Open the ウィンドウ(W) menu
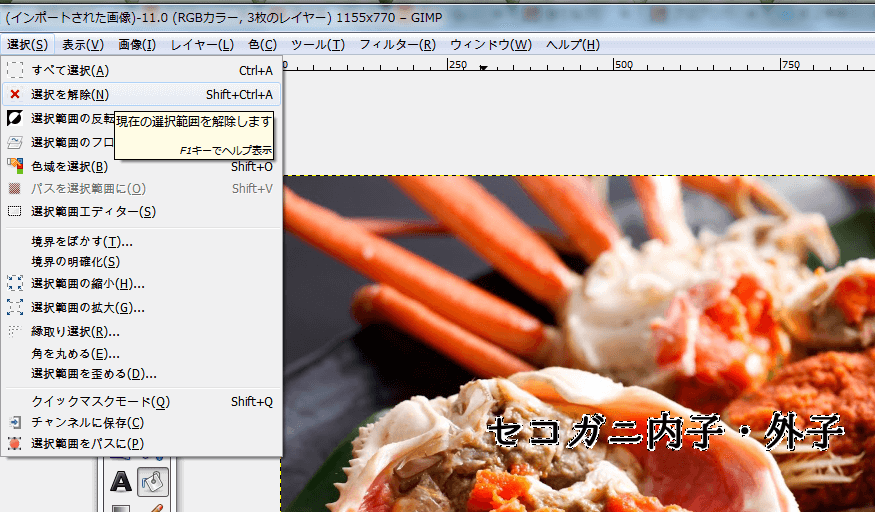 pyautogui.click(x=491, y=45)
